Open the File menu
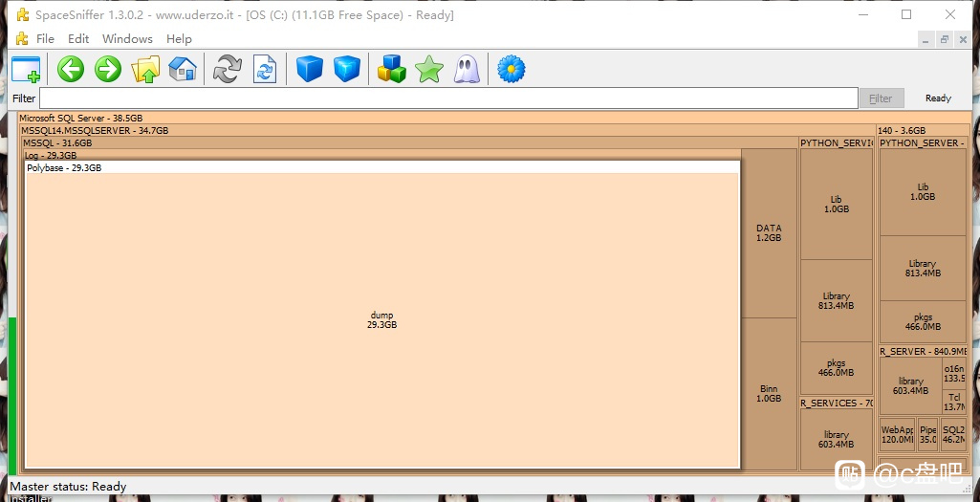Viewport: 980px width, 502px height. [46, 39]
